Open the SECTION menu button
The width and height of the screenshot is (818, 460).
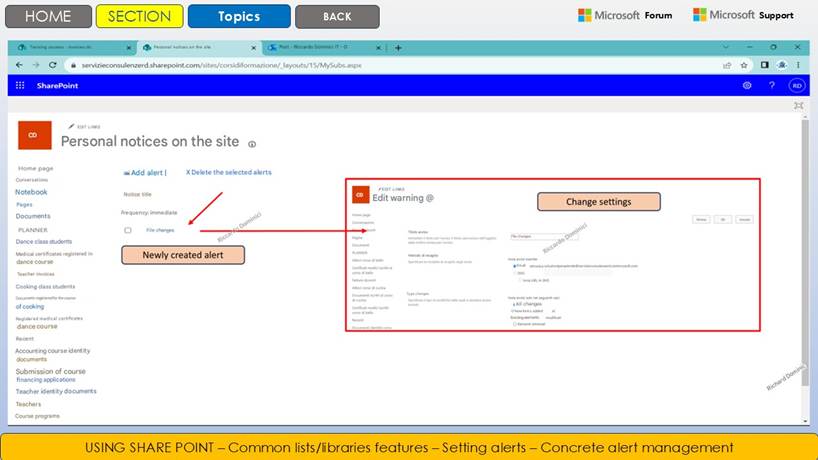tap(139, 16)
